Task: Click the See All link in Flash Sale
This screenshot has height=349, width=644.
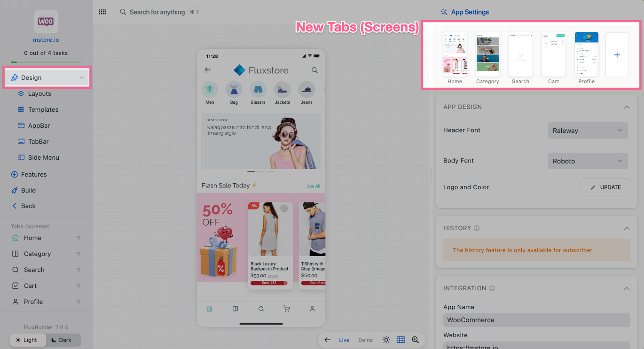Action: click(313, 186)
